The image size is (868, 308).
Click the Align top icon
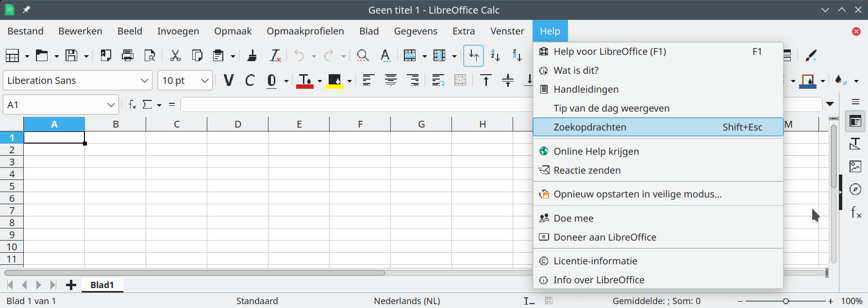click(x=486, y=81)
